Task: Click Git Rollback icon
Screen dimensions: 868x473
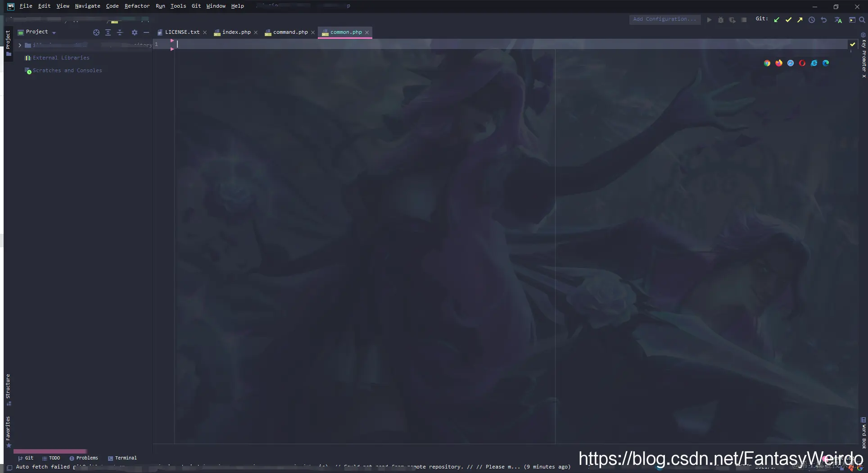Action: (824, 20)
